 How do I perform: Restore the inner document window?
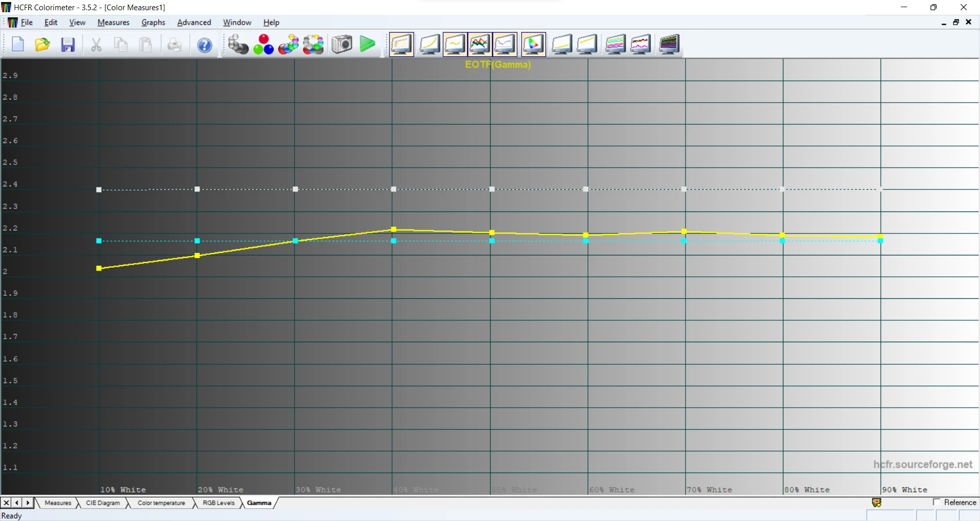pyautogui.click(x=956, y=22)
